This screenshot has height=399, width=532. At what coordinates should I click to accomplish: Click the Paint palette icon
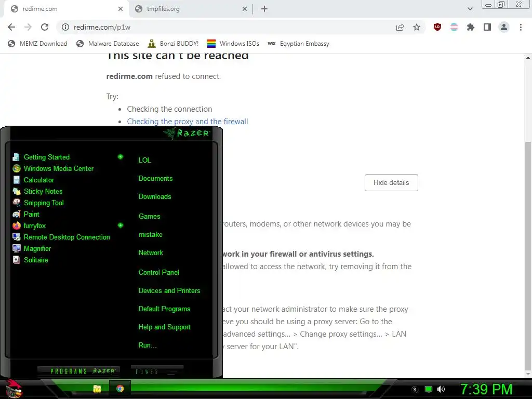(x=16, y=214)
